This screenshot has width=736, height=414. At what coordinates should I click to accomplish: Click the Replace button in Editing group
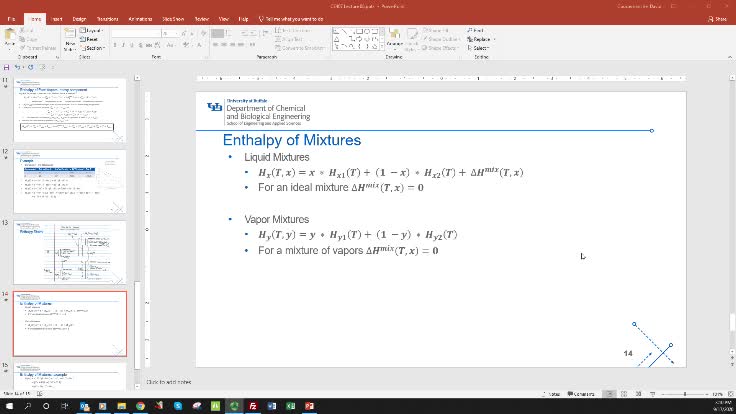tap(481, 39)
